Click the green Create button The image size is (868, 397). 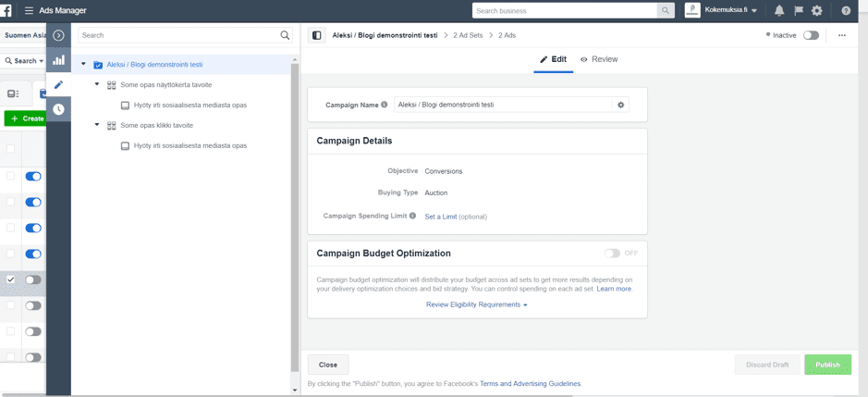26,118
